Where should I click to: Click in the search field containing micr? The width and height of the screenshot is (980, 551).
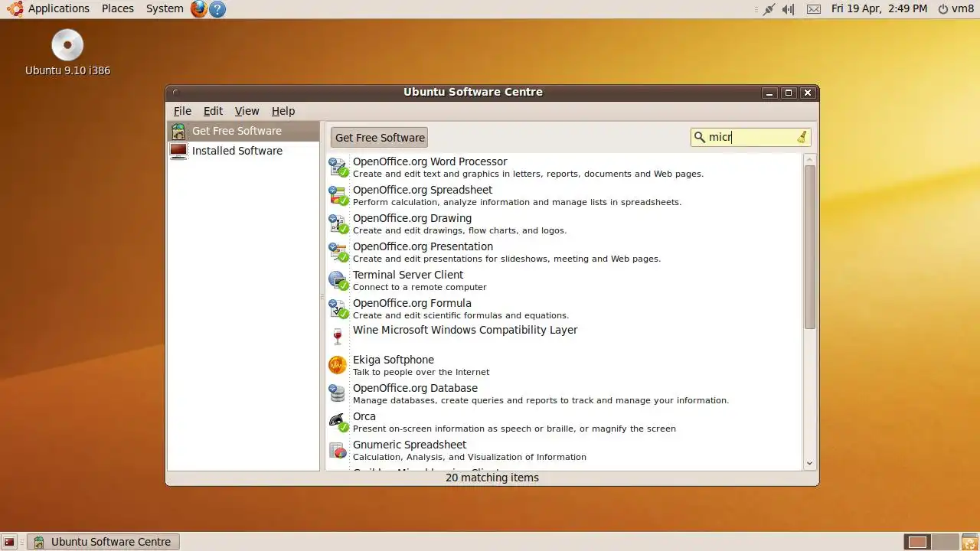point(750,137)
